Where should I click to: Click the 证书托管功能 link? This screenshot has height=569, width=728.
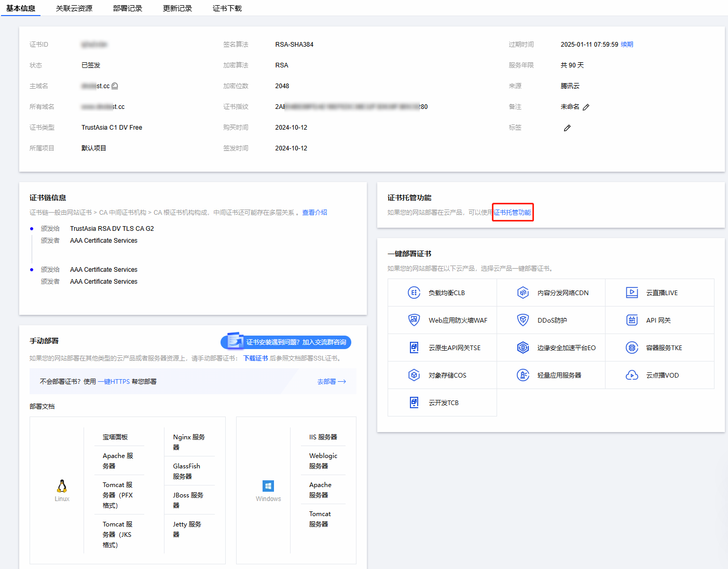tap(512, 213)
